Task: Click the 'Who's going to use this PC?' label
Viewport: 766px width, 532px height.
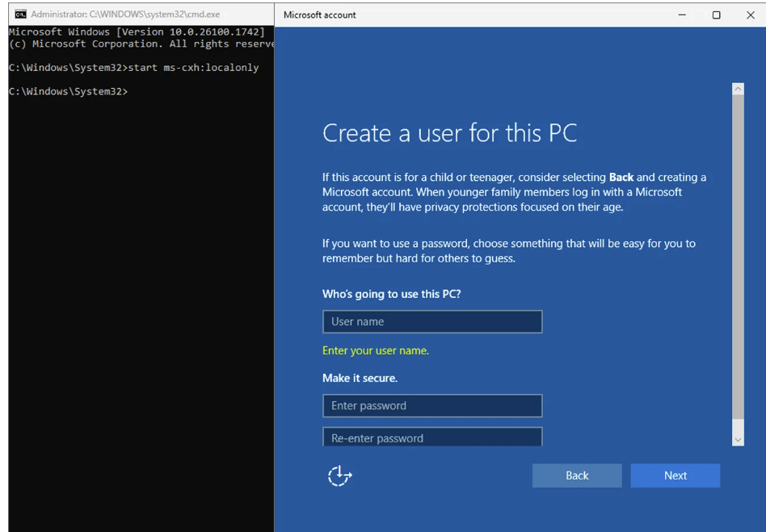Action: point(391,294)
